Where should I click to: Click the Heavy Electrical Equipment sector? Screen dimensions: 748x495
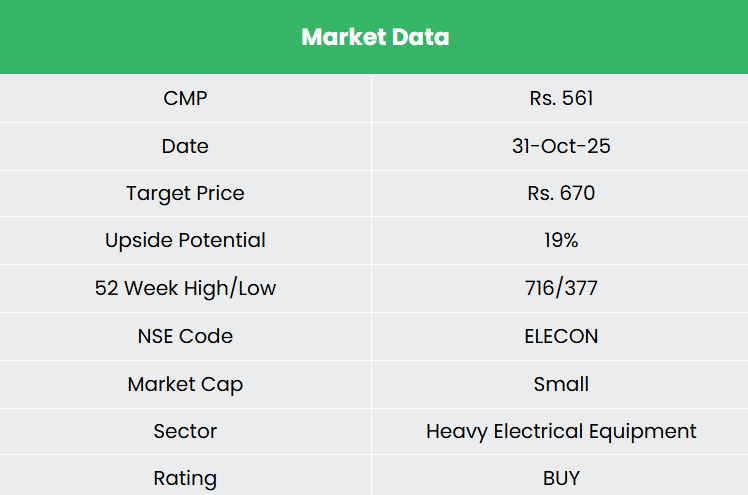(x=561, y=431)
